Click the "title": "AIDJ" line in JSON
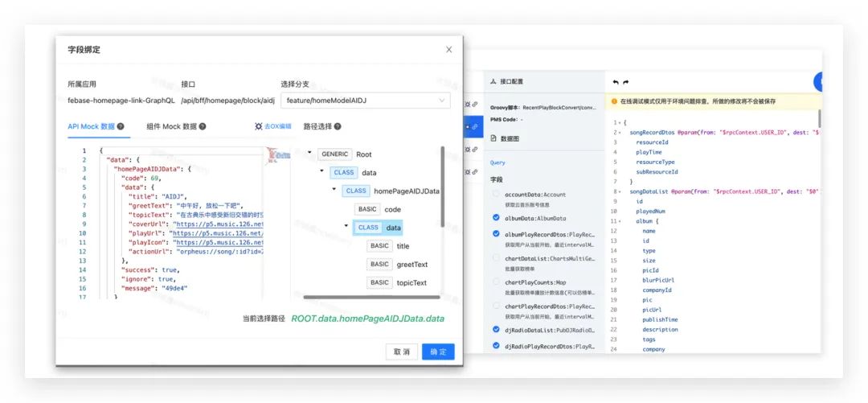Screen dimensions: 868x403 coord(158,197)
